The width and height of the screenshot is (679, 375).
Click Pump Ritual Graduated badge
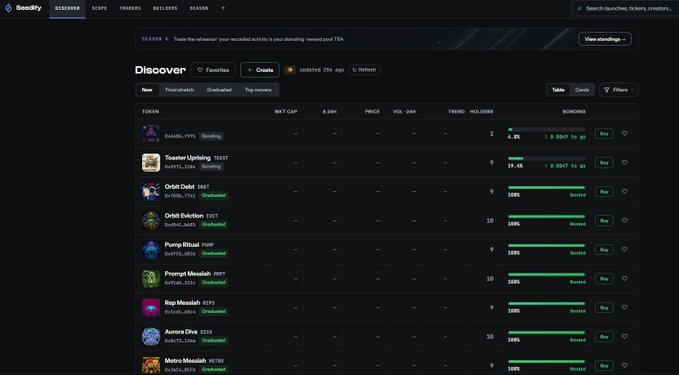[214, 253]
